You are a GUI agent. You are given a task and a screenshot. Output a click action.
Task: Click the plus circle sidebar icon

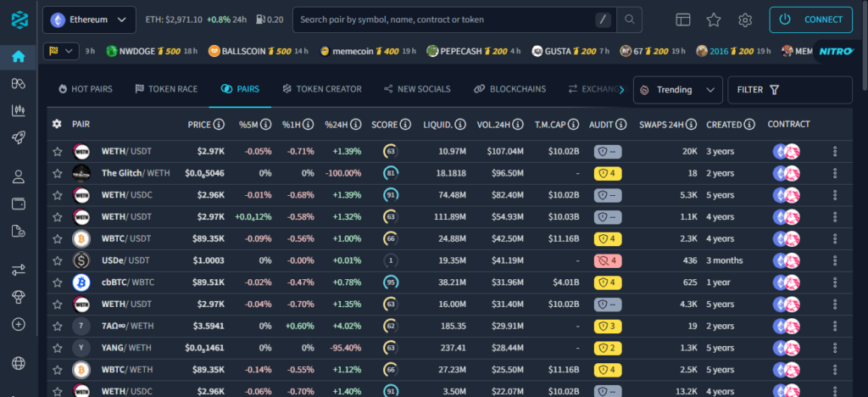coord(19,324)
